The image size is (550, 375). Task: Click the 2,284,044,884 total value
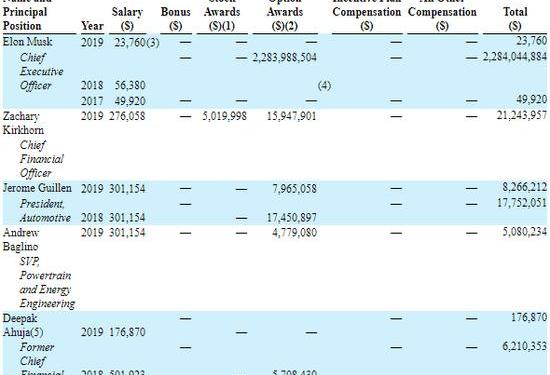(x=515, y=56)
